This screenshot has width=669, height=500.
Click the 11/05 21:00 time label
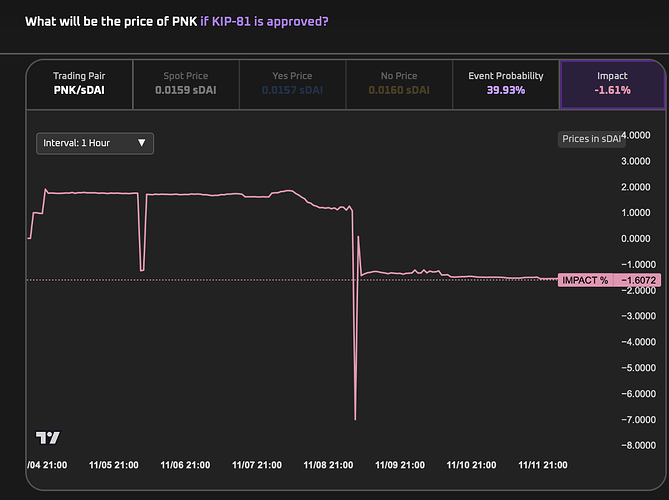(113, 465)
